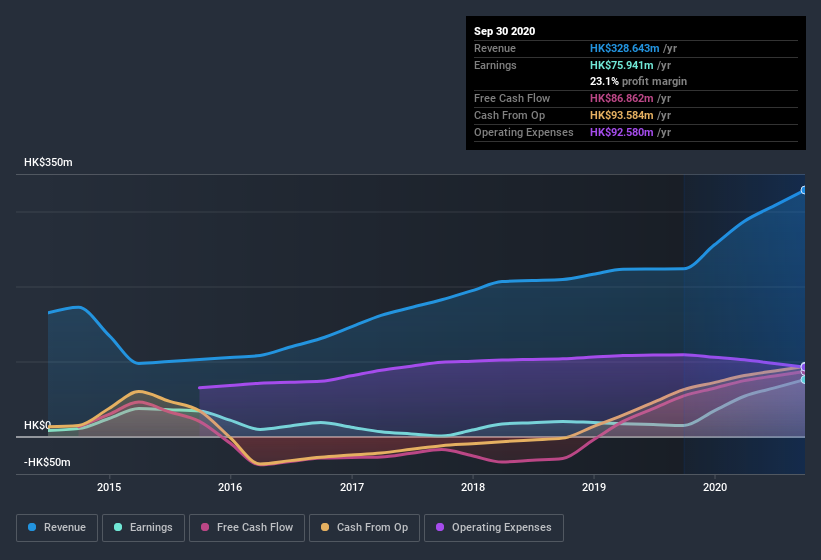Toggle Free Cash Flow legend item

246,527
